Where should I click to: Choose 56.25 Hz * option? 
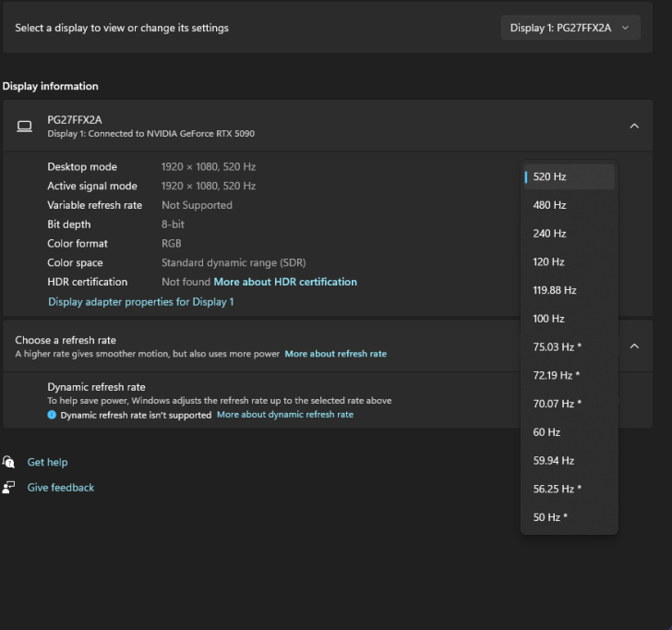coord(570,489)
